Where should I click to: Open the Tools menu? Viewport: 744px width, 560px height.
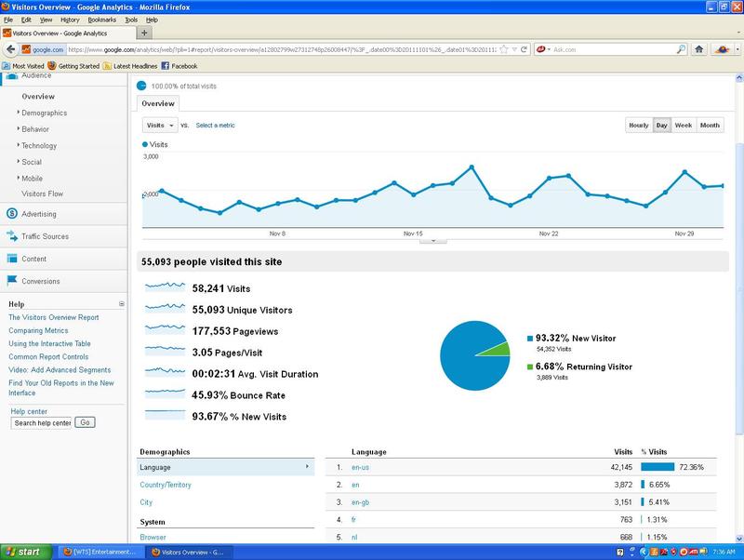coord(131,20)
